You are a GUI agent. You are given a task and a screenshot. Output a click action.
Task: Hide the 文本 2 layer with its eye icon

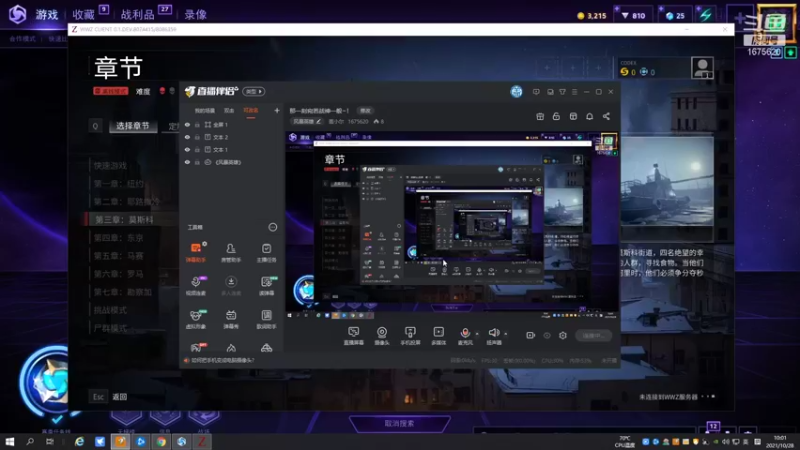[187, 137]
